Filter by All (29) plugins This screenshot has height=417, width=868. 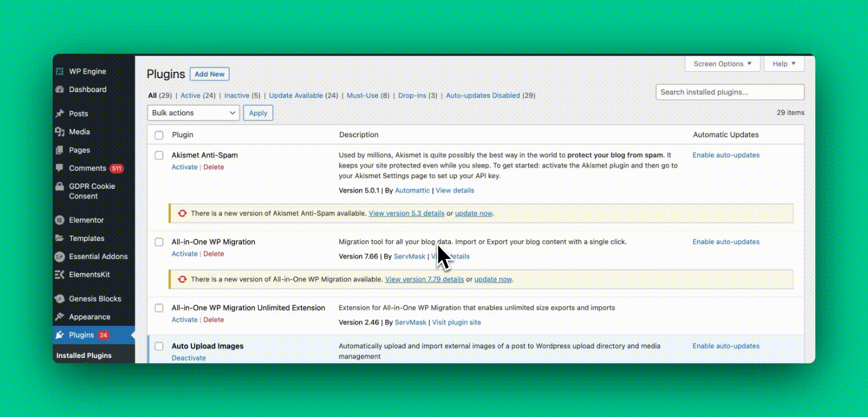[160, 96]
